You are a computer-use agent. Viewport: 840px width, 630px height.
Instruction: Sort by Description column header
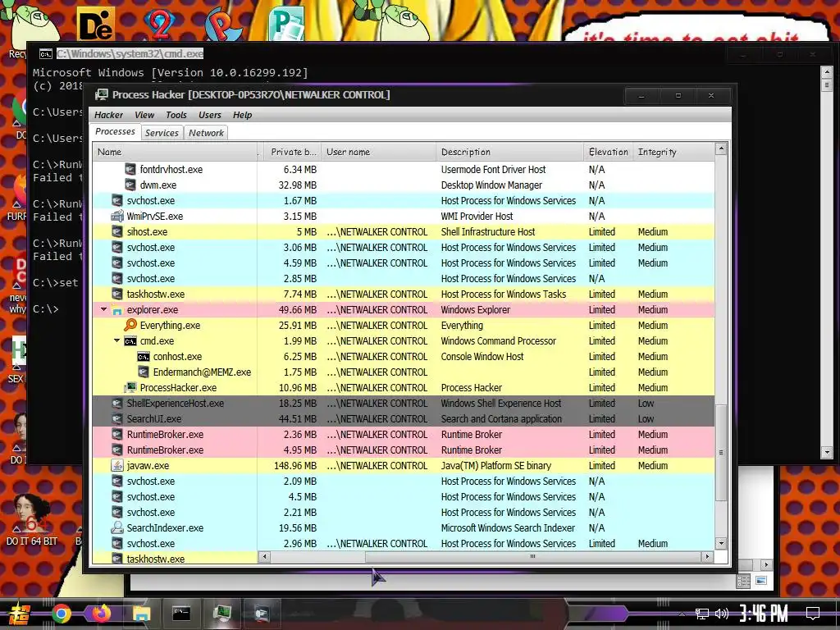(x=509, y=152)
